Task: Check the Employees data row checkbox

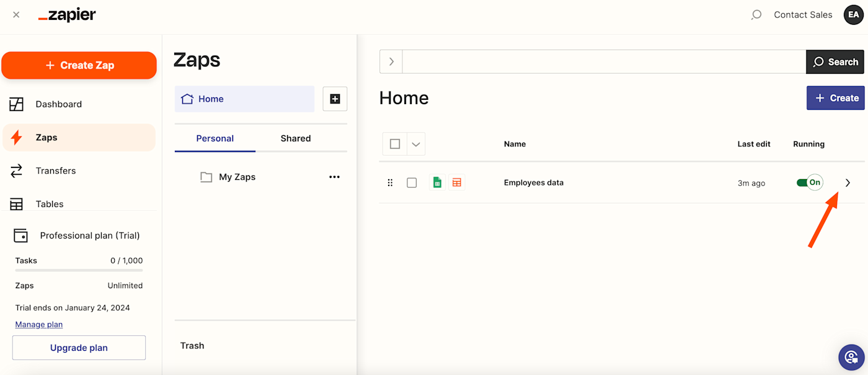Action: coord(412,183)
